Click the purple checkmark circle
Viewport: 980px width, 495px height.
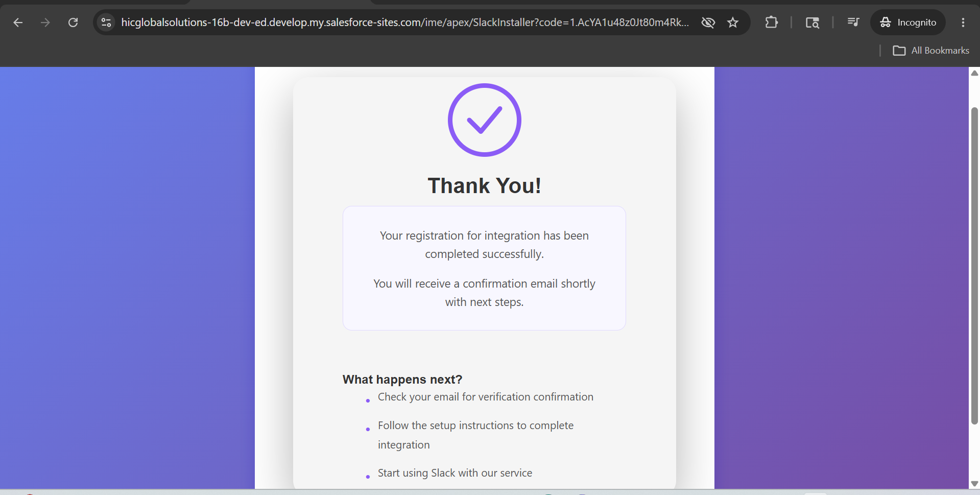point(484,120)
